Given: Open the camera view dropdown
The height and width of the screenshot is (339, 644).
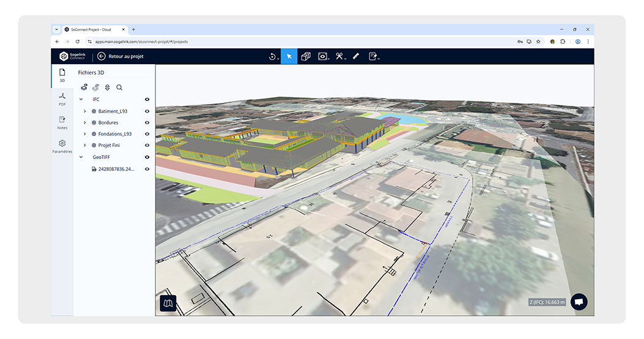Looking at the screenshot, I should click(324, 56).
